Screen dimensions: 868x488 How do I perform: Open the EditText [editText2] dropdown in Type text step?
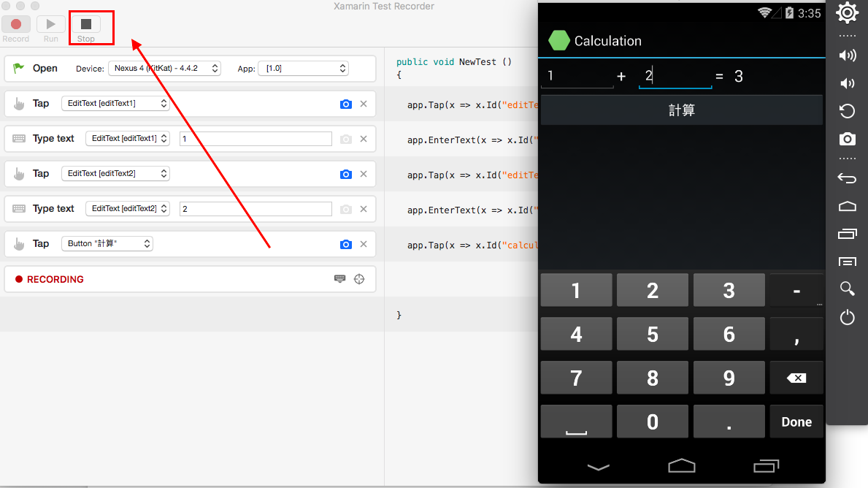coord(127,209)
